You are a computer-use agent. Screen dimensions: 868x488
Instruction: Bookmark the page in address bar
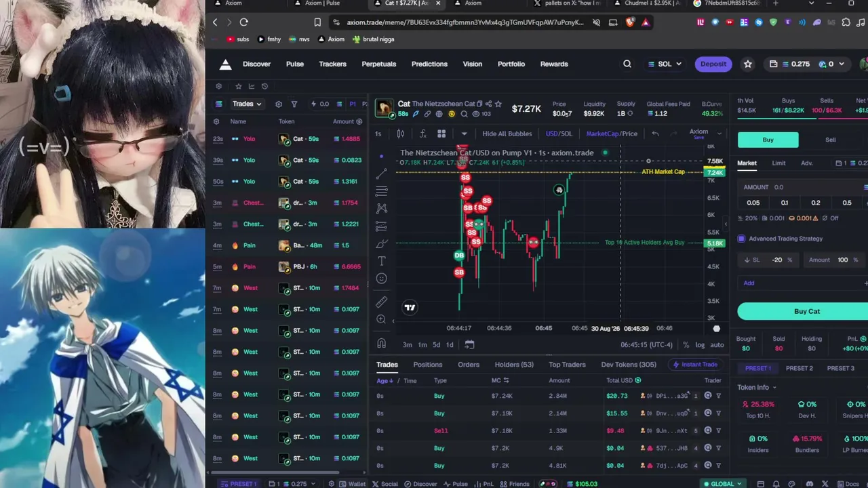(317, 22)
